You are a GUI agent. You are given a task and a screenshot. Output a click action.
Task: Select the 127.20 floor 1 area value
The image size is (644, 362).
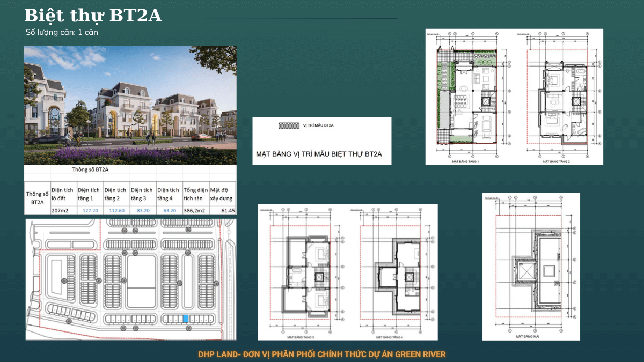pyautogui.click(x=90, y=211)
